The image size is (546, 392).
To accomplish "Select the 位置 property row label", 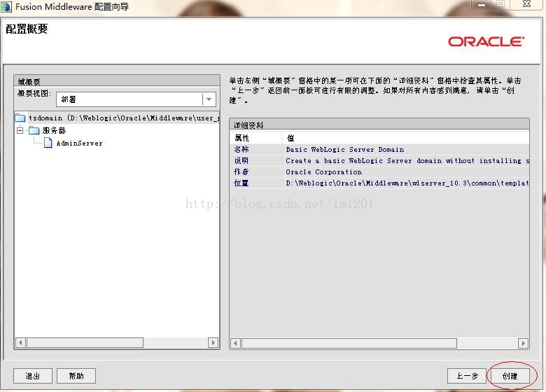I will tap(241, 183).
